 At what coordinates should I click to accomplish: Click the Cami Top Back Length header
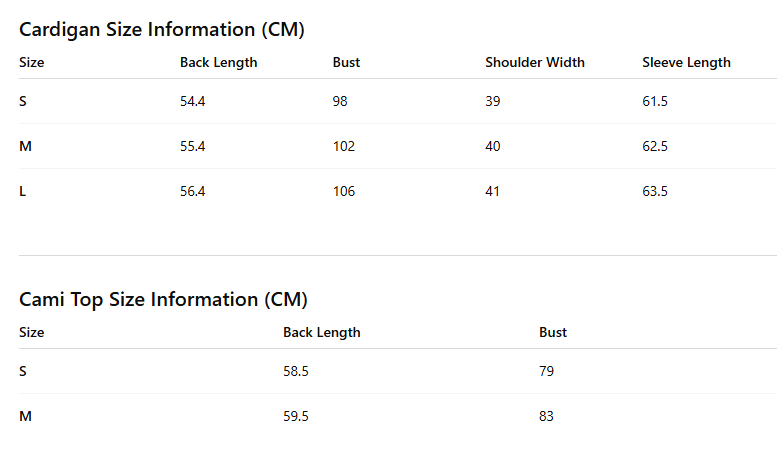click(x=322, y=333)
